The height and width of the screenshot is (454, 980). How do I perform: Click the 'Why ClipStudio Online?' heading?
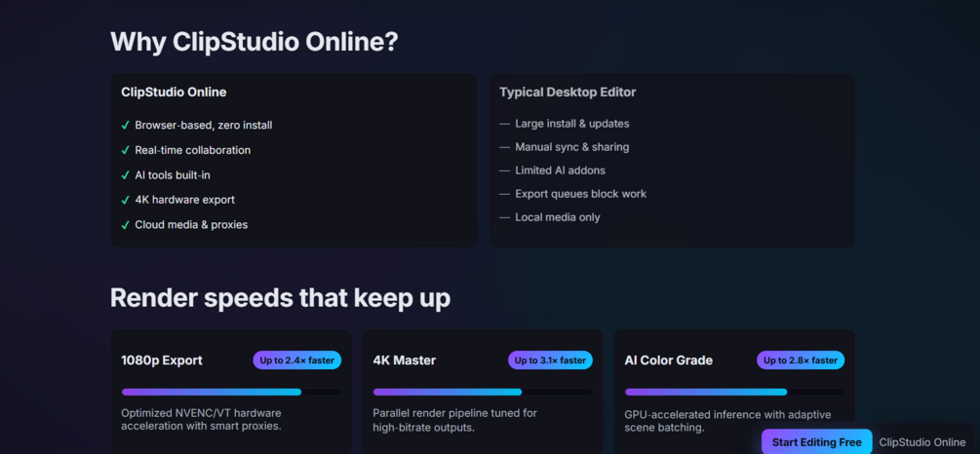click(255, 43)
